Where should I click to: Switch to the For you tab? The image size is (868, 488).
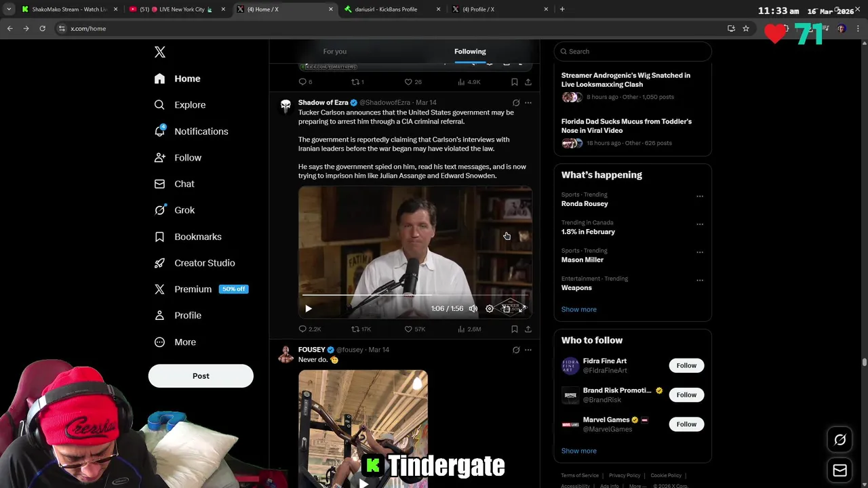335,52
